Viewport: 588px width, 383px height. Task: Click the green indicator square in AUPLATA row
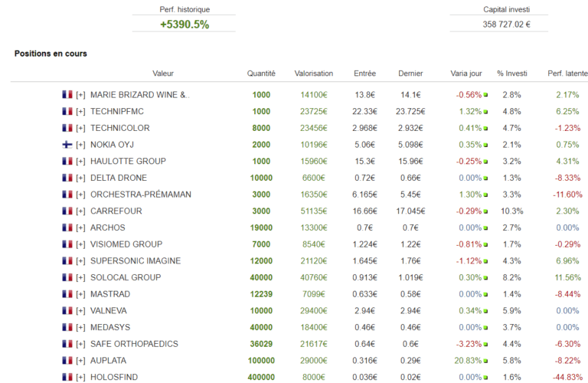485,361
